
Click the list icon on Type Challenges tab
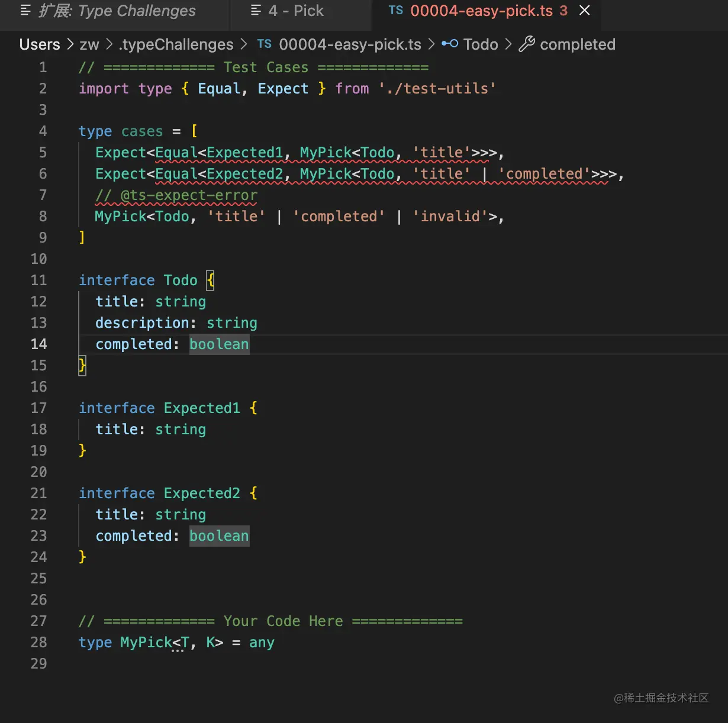[x=25, y=11]
